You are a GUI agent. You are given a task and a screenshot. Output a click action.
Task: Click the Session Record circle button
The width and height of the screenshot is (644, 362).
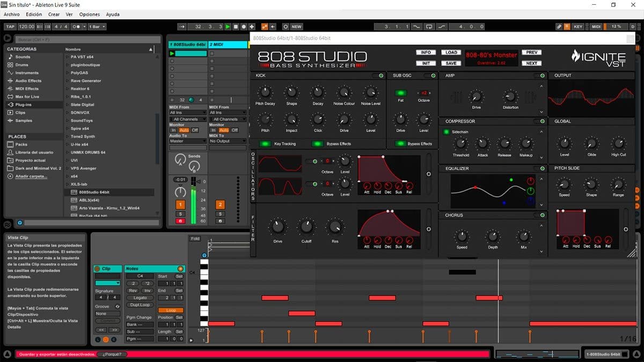tap(286, 26)
